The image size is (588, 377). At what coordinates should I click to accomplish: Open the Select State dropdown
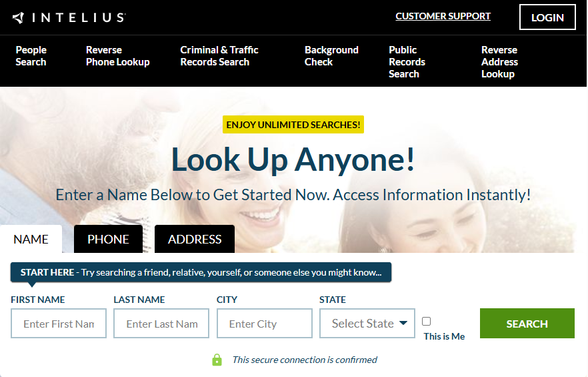pos(367,324)
